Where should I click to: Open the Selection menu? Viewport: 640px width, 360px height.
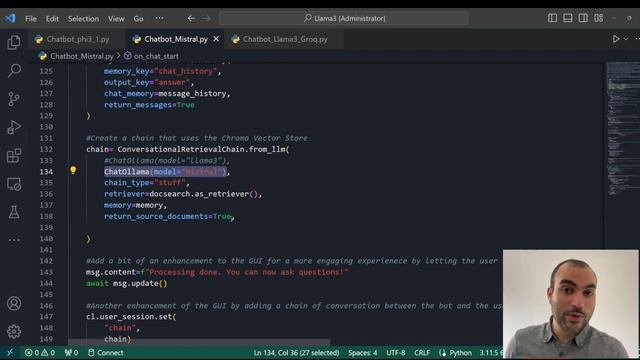[83, 19]
